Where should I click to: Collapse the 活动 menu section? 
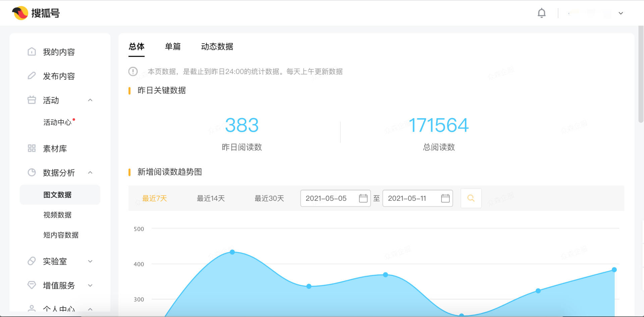click(90, 100)
